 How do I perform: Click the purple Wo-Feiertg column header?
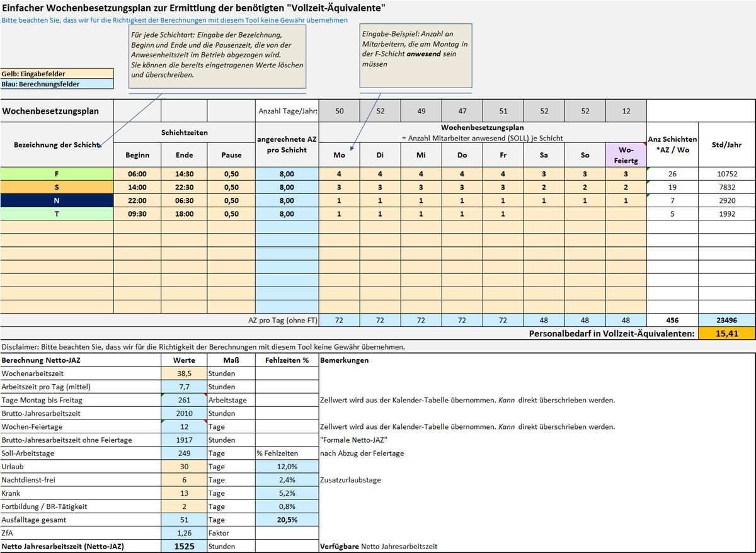(626, 155)
